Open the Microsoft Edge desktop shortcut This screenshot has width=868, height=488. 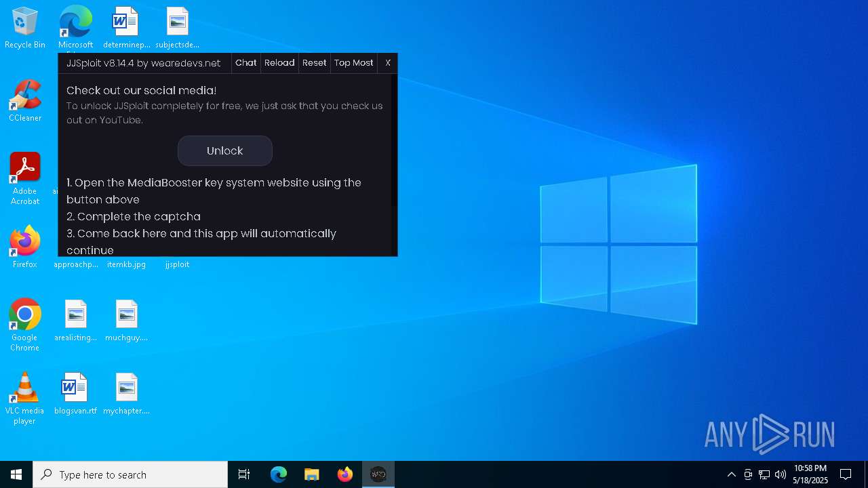75,28
